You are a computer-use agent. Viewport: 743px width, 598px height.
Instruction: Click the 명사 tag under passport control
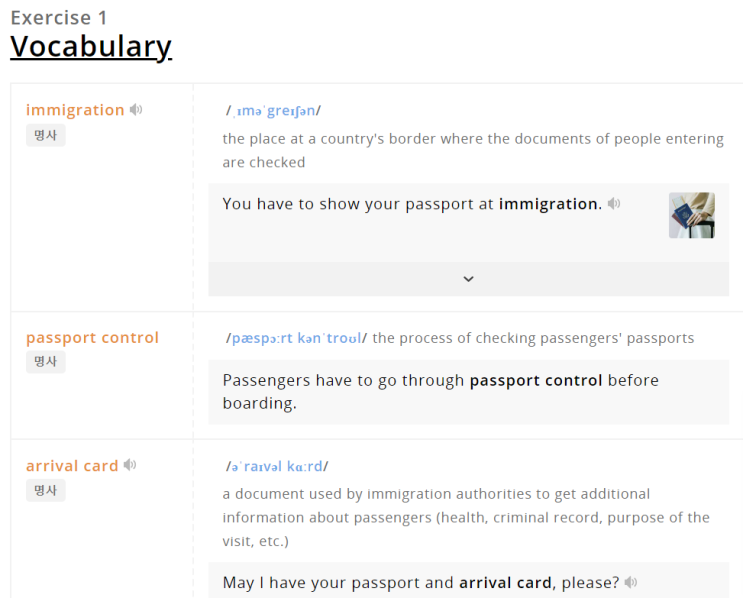pyautogui.click(x=46, y=362)
